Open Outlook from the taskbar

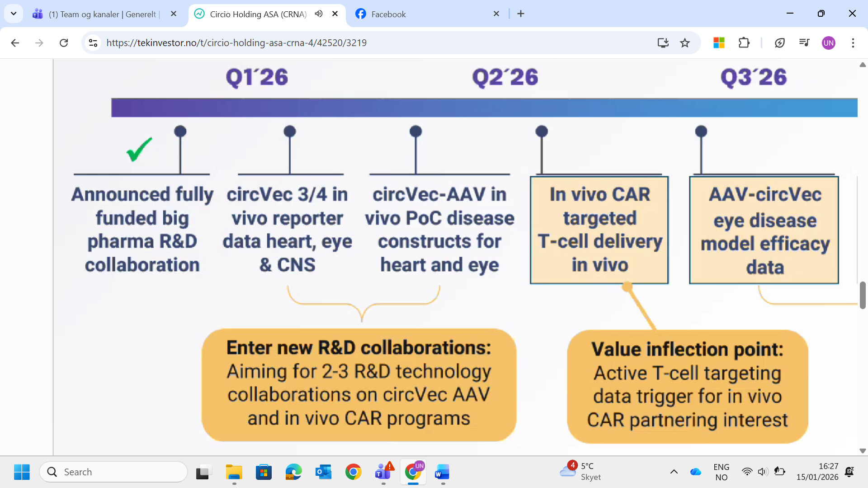click(323, 472)
